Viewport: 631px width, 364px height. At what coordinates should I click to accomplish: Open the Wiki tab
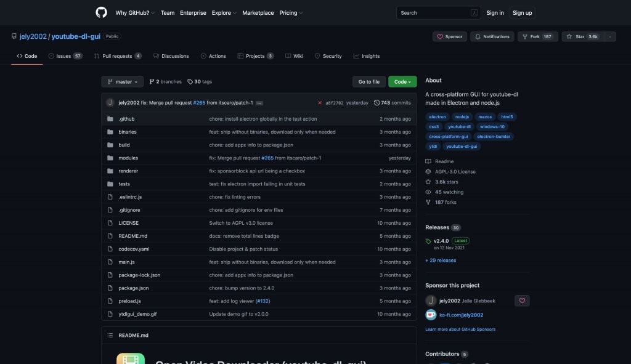tap(294, 56)
